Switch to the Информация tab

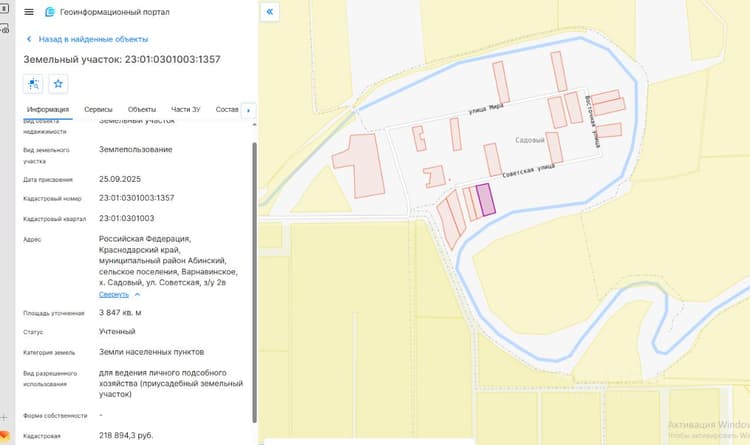(48, 110)
